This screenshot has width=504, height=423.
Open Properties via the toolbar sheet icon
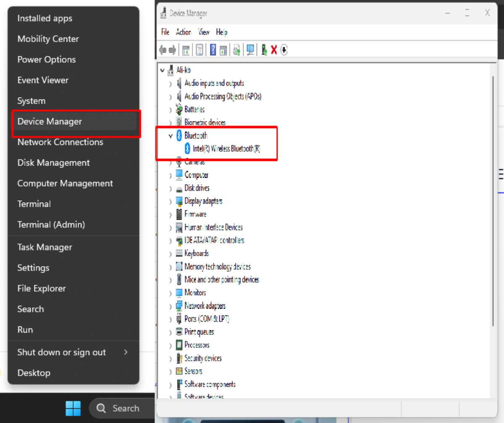199,50
